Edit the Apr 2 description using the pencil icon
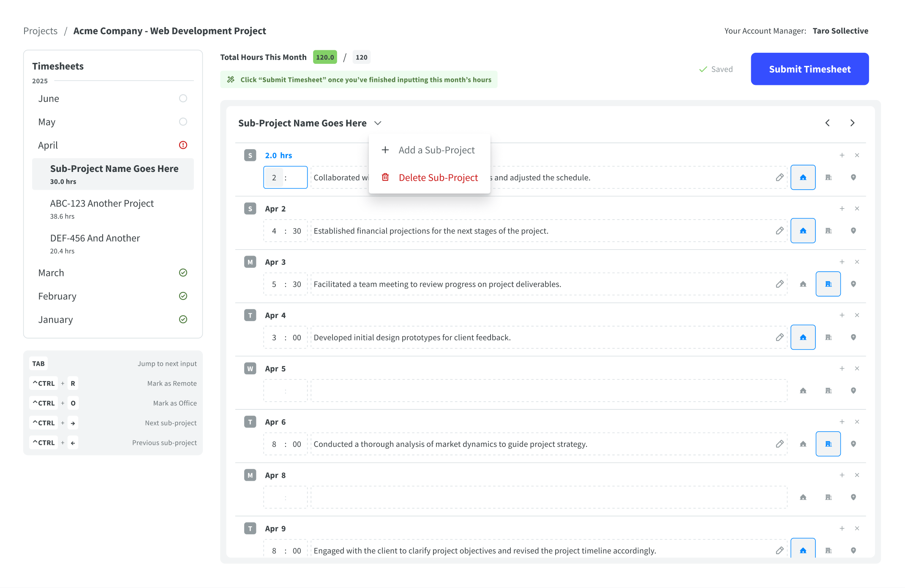The width and height of the screenshot is (905, 588). click(780, 231)
